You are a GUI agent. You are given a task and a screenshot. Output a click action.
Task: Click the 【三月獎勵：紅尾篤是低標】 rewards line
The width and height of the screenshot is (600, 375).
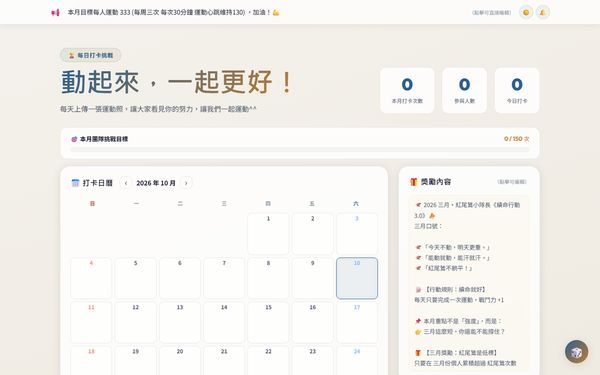click(x=456, y=352)
